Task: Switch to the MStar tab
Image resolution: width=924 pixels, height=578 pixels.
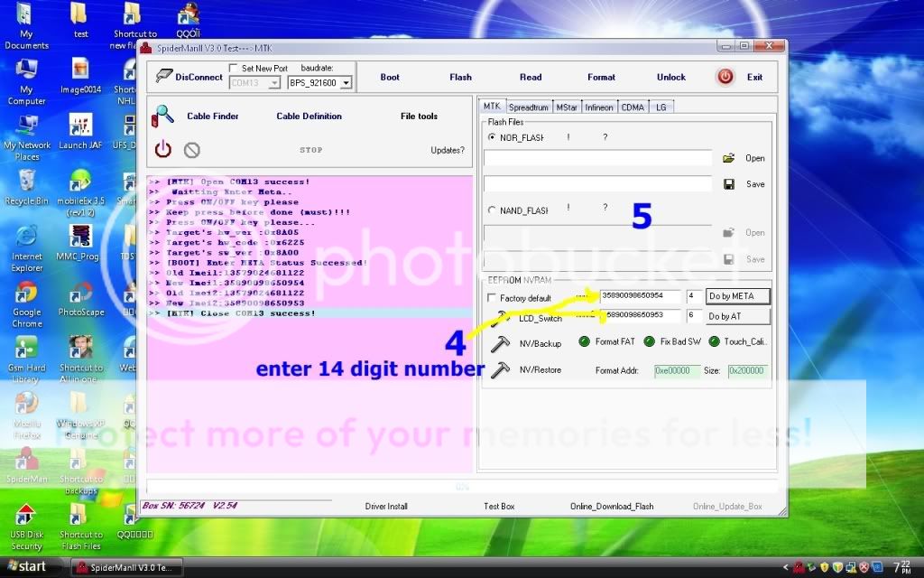Action: [x=567, y=107]
